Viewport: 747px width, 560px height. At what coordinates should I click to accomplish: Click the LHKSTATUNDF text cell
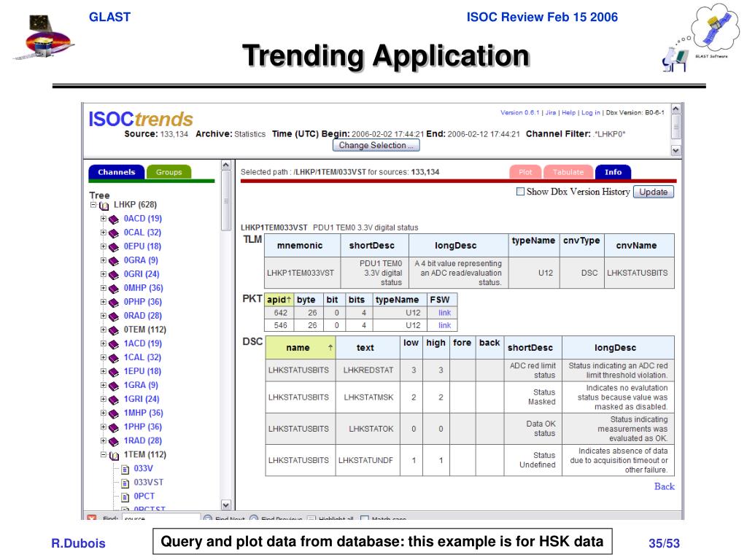[368, 461]
